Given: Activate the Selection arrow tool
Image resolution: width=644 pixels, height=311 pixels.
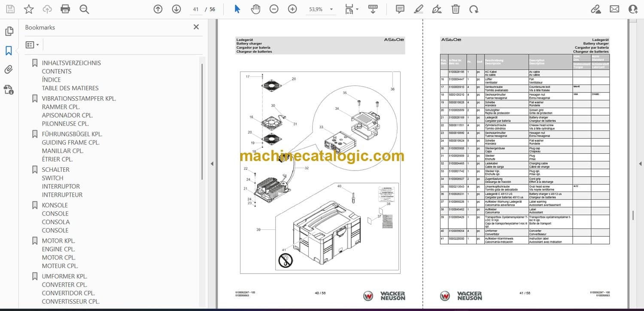Looking at the screenshot, I should click(237, 9).
